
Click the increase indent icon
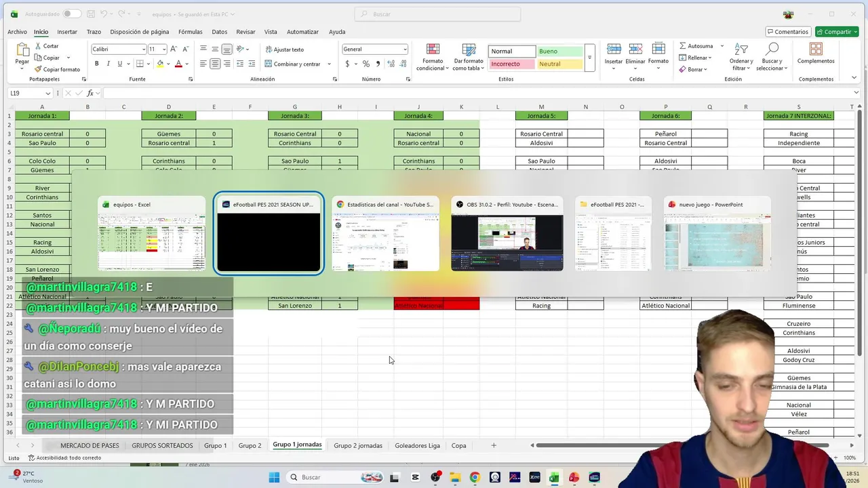[x=252, y=64]
